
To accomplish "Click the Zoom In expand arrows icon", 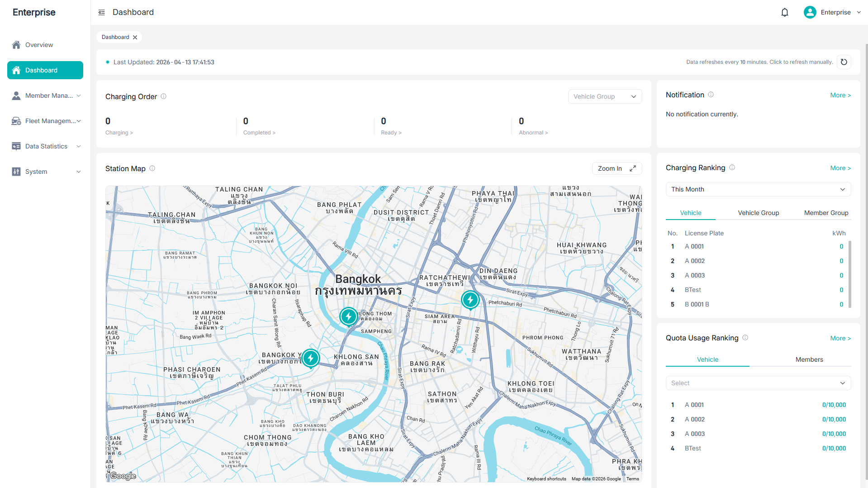I will click(633, 168).
